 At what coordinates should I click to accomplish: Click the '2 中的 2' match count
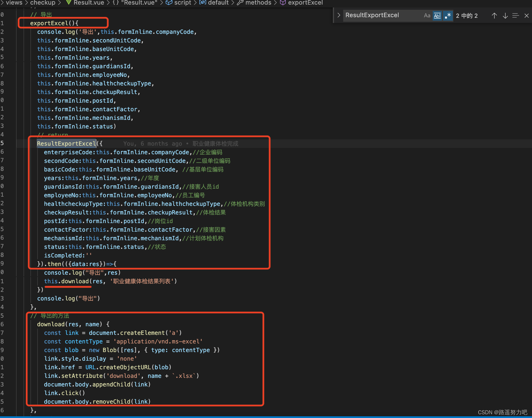[x=467, y=15]
